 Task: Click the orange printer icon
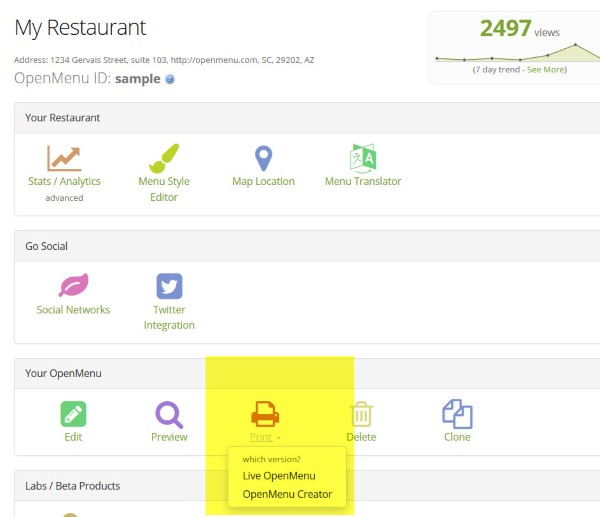coord(265,414)
